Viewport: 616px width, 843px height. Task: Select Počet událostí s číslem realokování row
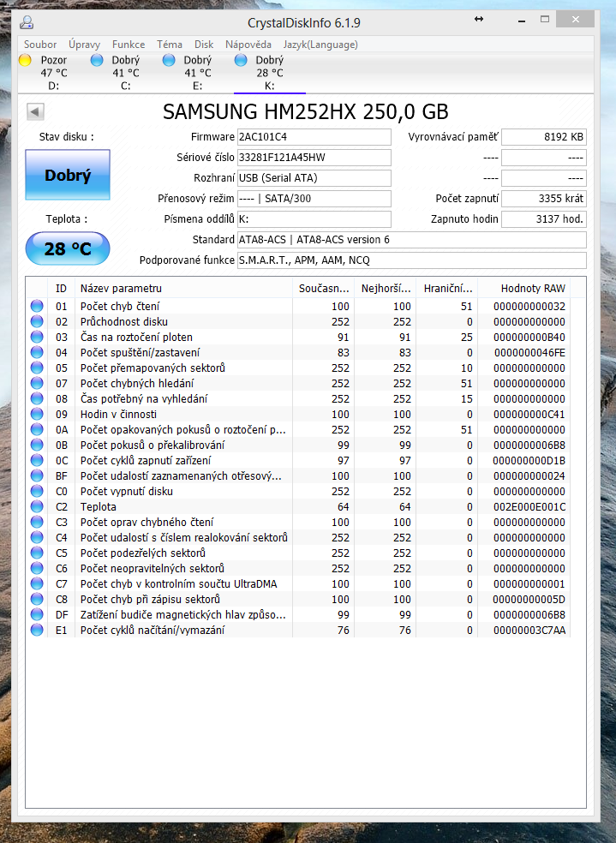pos(298,538)
